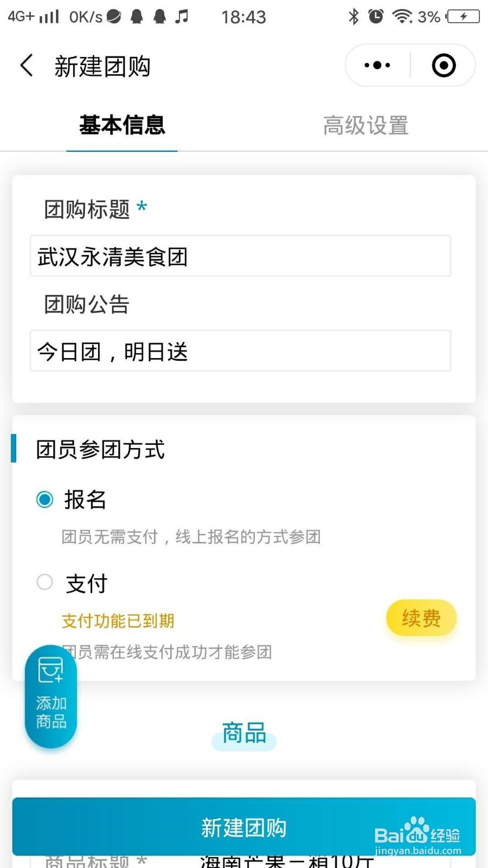
Task: Tap the battery charging indicator
Action: click(463, 17)
